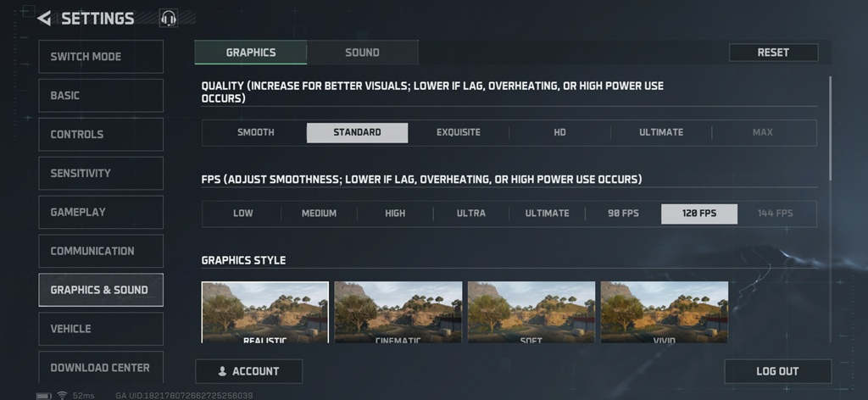The image size is (868, 400).
Task: Select HD quality option
Action: [x=559, y=132]
